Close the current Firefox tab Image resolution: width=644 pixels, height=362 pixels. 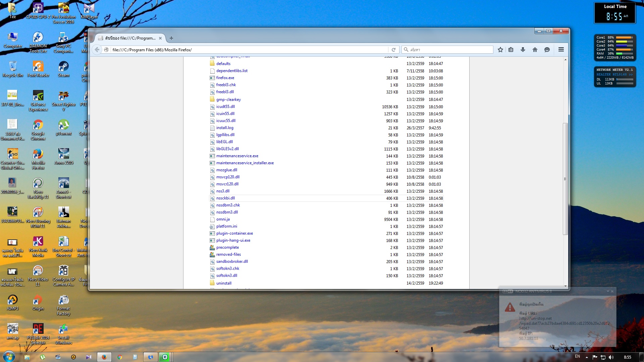point(160,38)
